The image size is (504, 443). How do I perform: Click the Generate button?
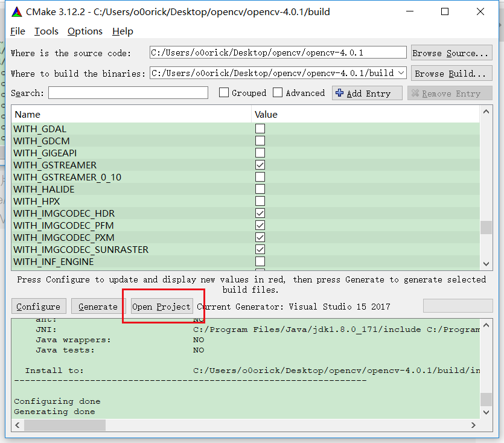coord(98,307)
